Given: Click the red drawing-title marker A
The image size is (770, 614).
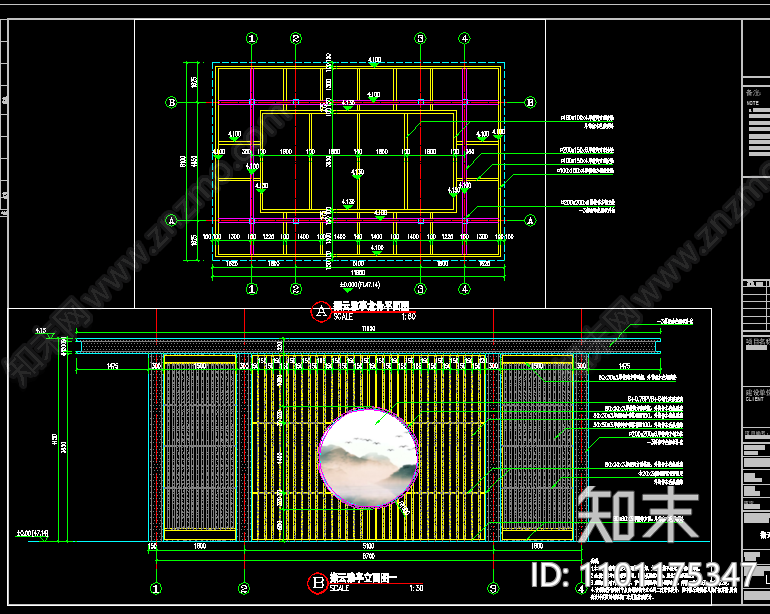Looking at the screenshot, I should [321, 311].
